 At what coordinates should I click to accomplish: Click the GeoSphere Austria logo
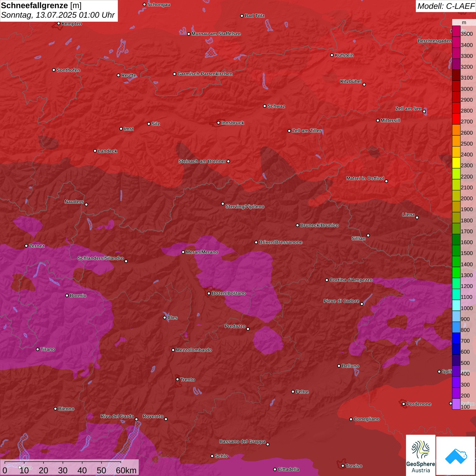pos(421,455)
